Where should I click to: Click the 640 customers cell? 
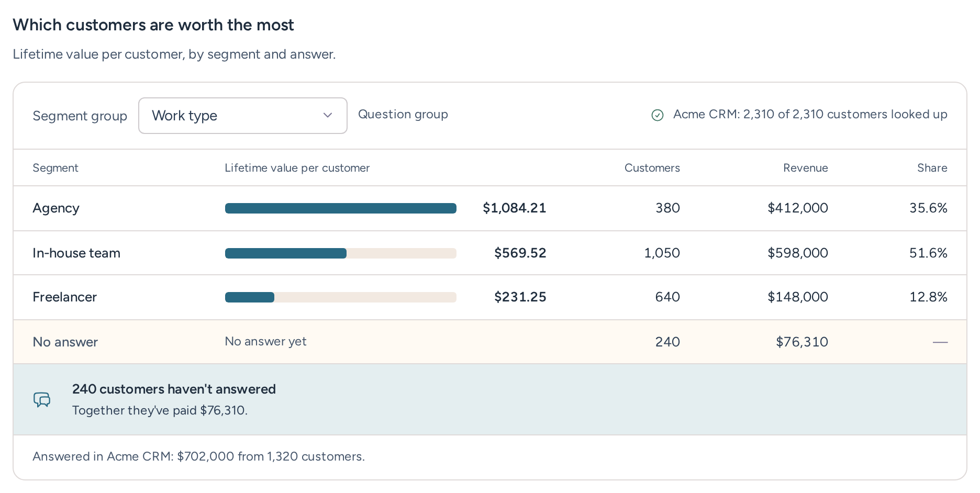coord(668,297)
